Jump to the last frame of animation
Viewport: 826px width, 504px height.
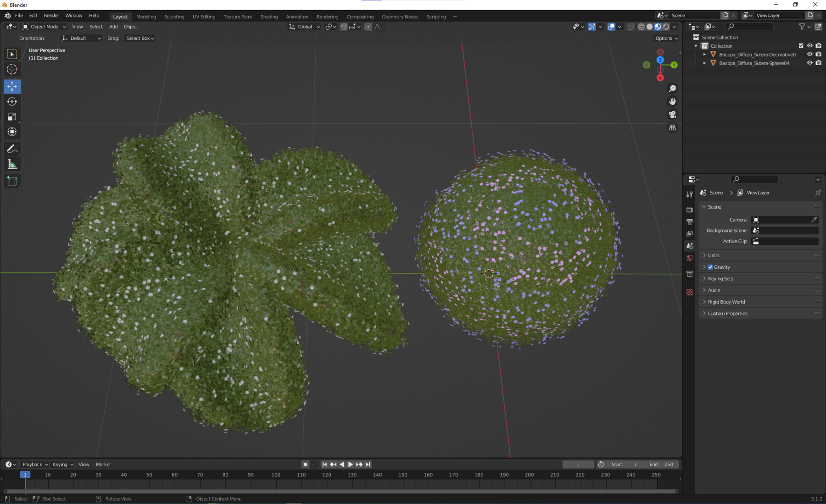368,464
